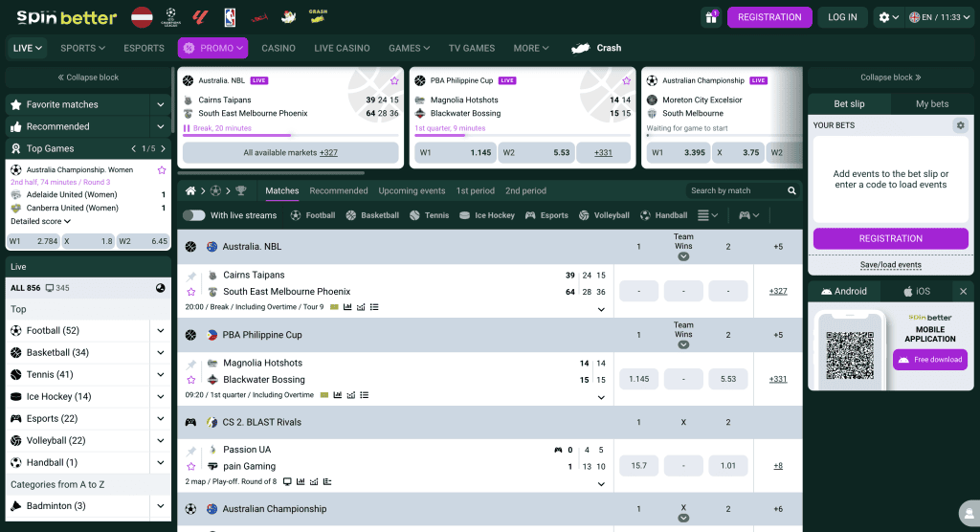Click the search magnifier in match search

pyautogui.click(x=791, y=191)
